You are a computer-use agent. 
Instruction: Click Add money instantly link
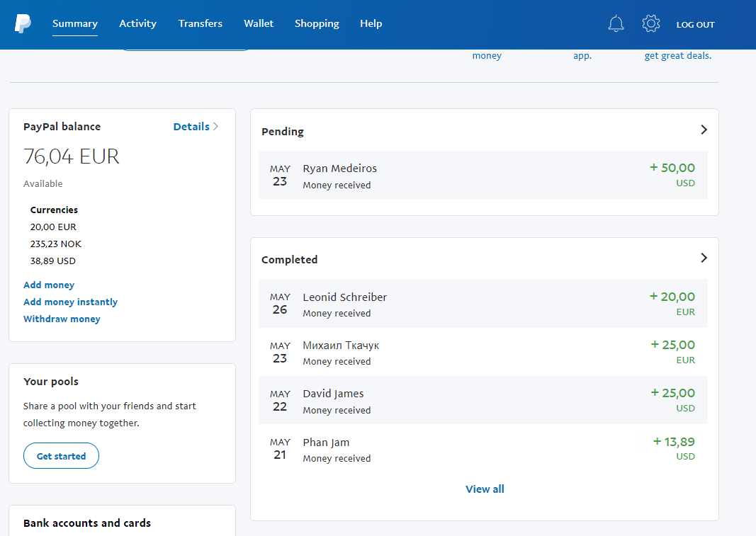point(70,302)
